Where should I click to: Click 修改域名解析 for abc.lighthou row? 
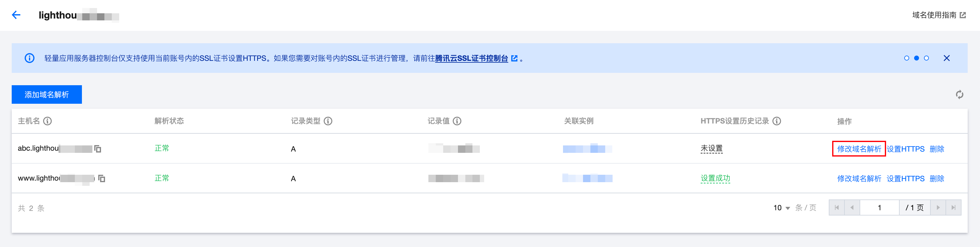tap(859, 149)
